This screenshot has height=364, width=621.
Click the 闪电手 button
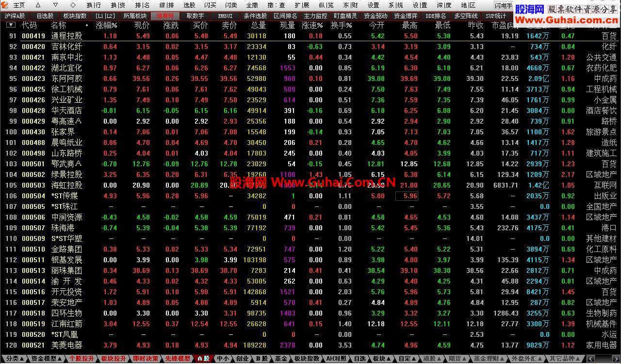tap(503, 5)
